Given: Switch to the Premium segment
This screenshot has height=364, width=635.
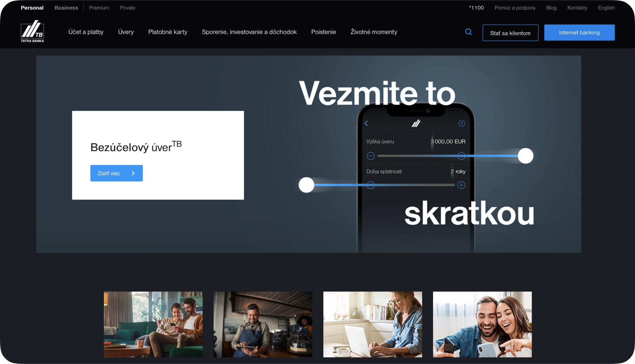Looking at the screenshot, I should tap(99, 8).
